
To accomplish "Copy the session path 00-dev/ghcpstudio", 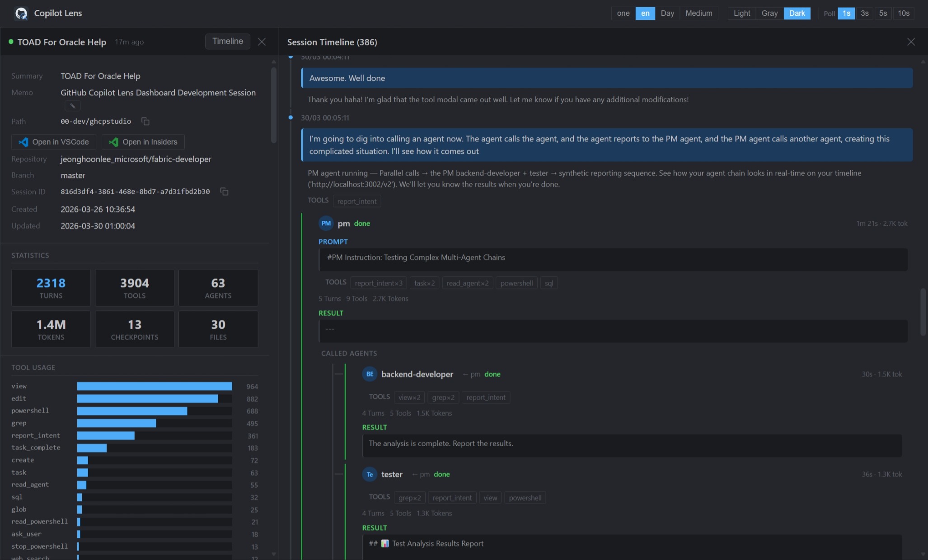I will [145, 121].
